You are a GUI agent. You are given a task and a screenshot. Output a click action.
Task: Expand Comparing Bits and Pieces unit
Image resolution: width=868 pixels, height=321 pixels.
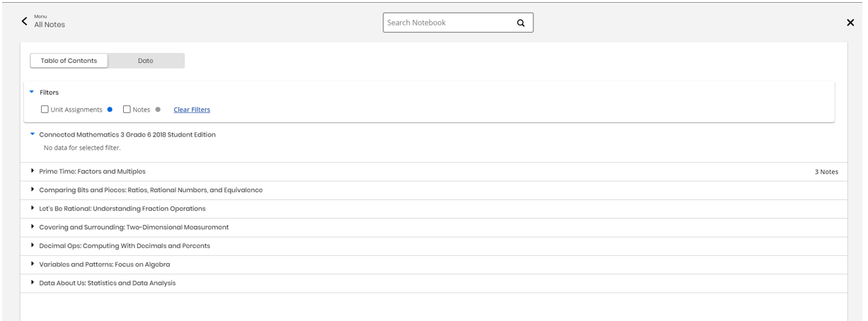[32, 190]
